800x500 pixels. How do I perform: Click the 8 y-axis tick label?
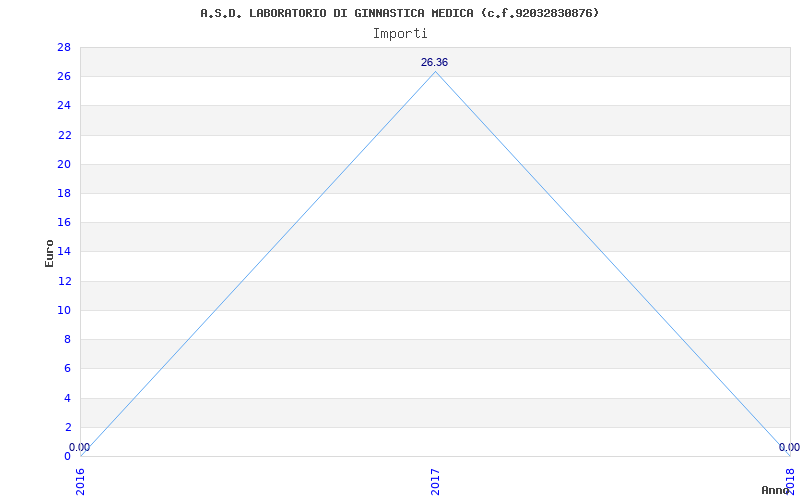67,339
